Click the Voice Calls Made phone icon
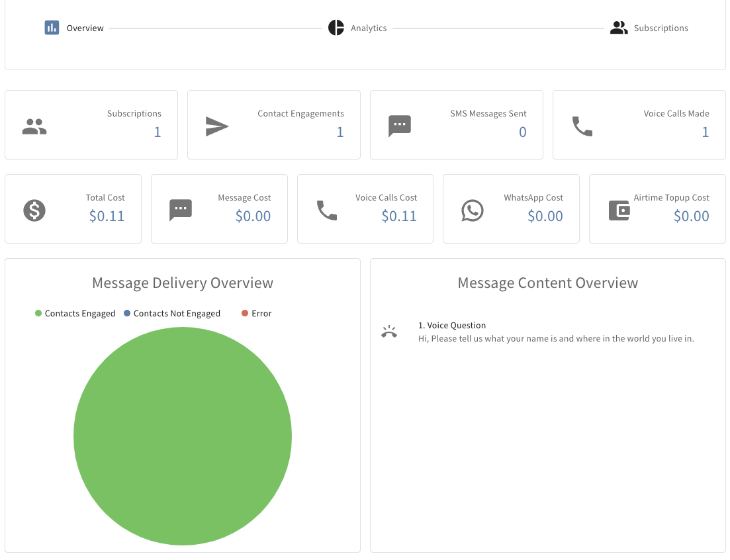 pos(582,126)
